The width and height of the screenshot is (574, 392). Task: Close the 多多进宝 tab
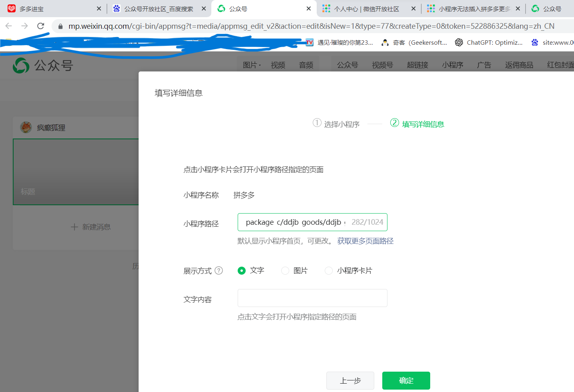coord(99,8)
